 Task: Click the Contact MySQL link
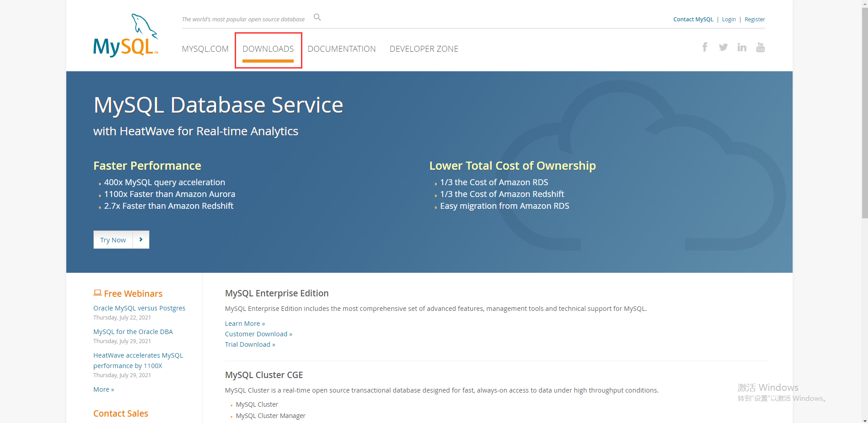(693, 20)
